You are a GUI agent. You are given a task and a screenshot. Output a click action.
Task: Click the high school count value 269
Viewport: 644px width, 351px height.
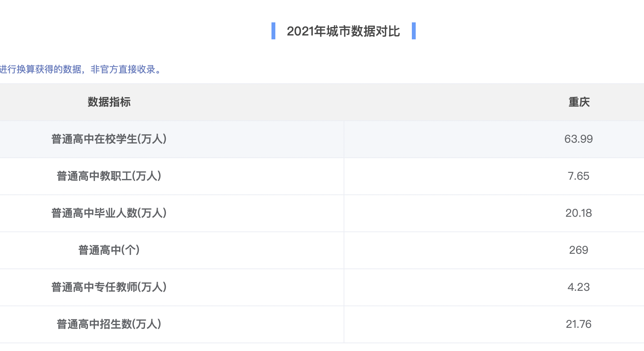pyautogui.click(x=578, y=250)
